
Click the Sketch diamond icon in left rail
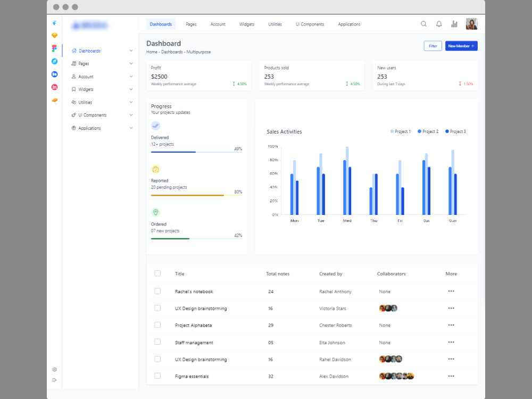pos(54,35)
